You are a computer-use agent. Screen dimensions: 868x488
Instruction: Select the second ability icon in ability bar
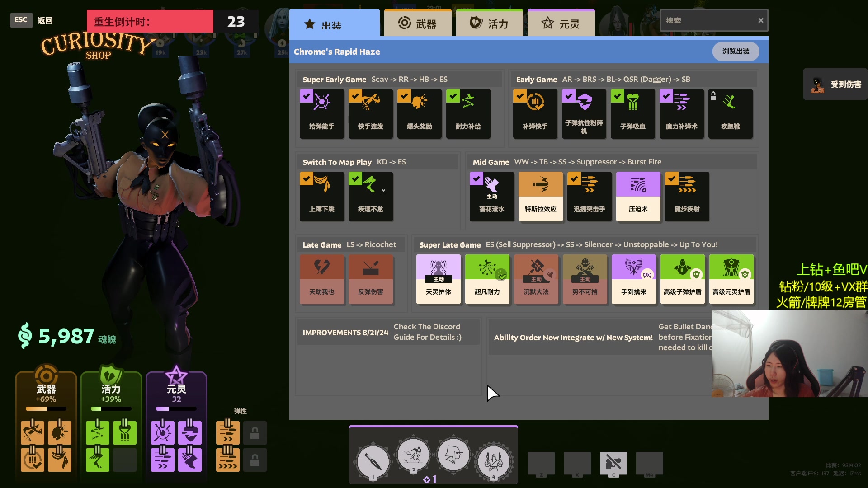click(413, 455)
